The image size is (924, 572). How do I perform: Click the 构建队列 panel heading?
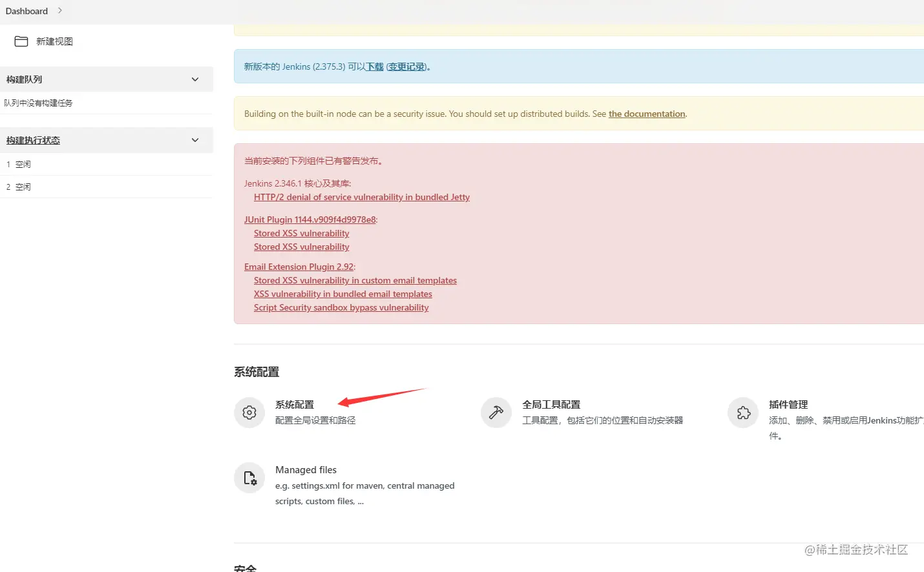pos(24,79)
